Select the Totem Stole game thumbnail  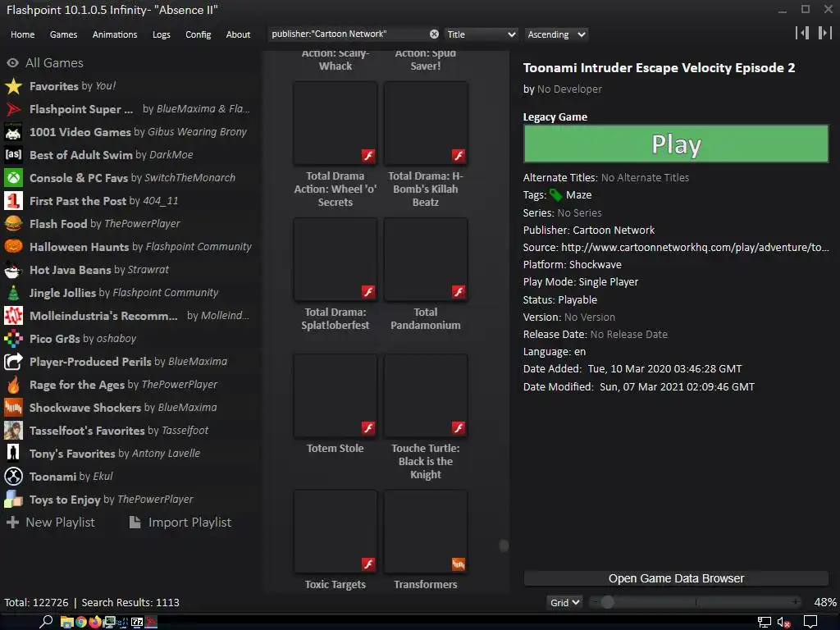pos(336,395)
